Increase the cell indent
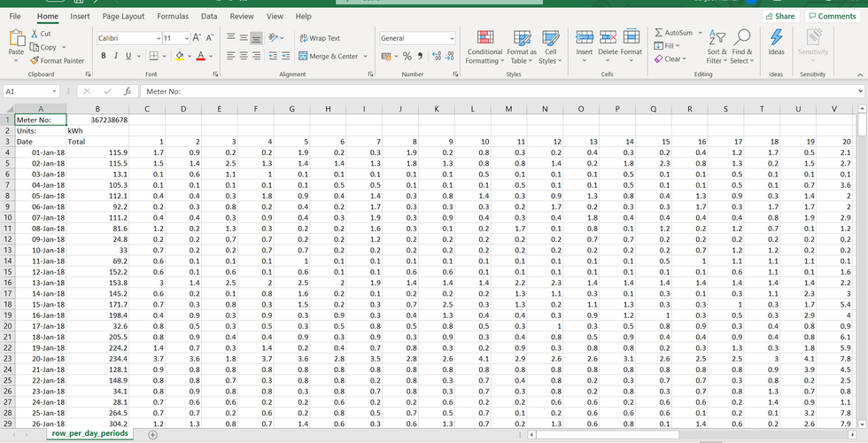This screenshot has height=443, width=868. click(285, 56)
